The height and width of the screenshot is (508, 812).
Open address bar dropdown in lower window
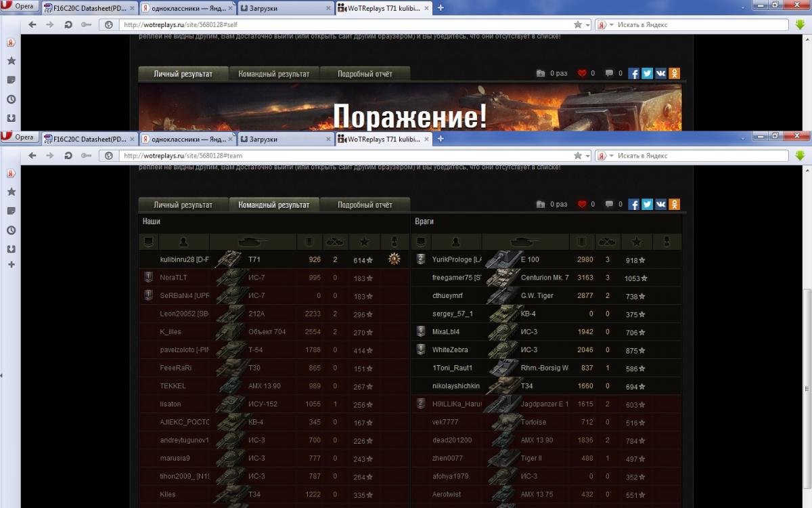(x=587, y=156)
